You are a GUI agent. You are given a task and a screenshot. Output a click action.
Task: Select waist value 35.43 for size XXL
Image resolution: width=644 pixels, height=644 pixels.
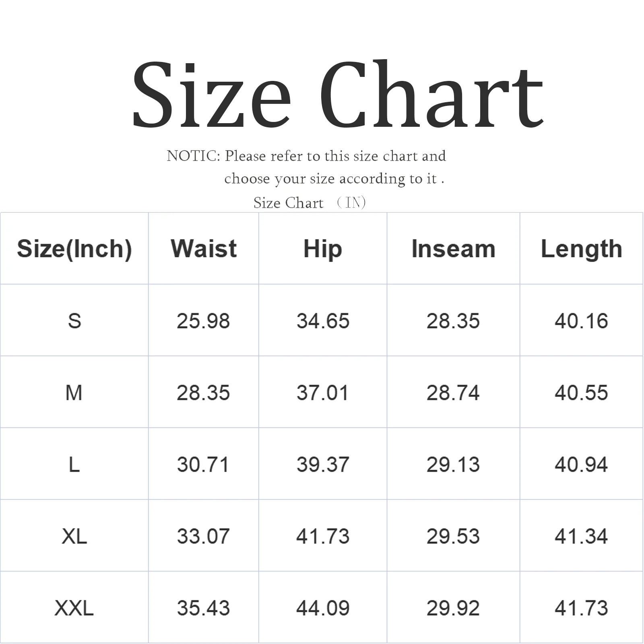[x=203, y=608]
